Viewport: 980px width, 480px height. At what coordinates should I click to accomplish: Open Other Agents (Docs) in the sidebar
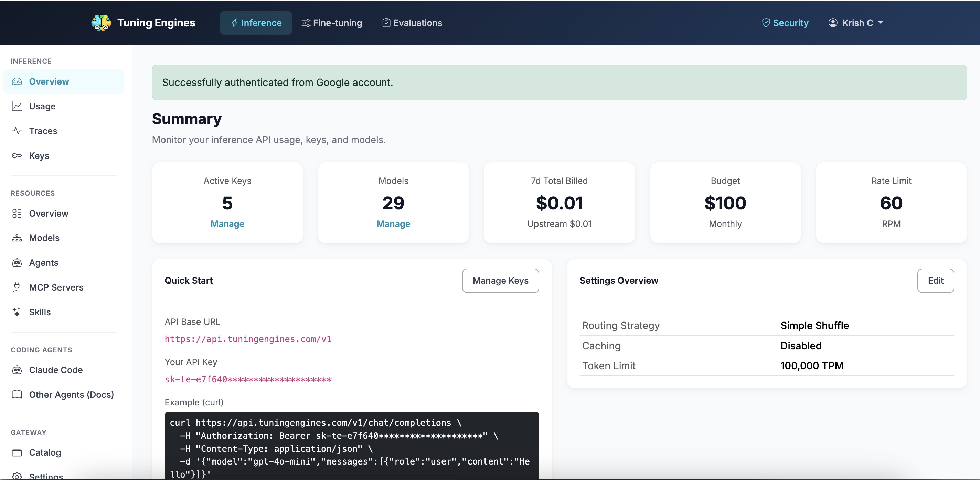tap(64, 394)
